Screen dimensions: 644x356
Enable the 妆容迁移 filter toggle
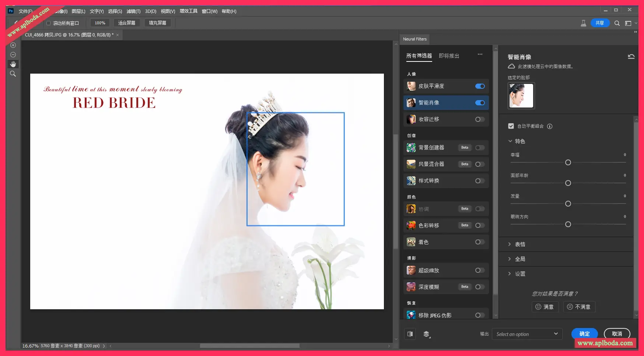tap(480, 119)
